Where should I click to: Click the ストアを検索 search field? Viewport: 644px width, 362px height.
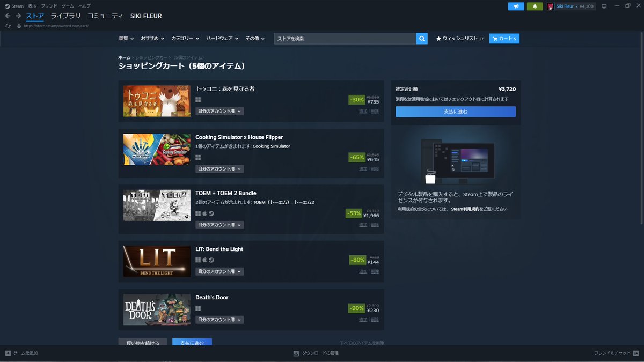click(345, 39)
